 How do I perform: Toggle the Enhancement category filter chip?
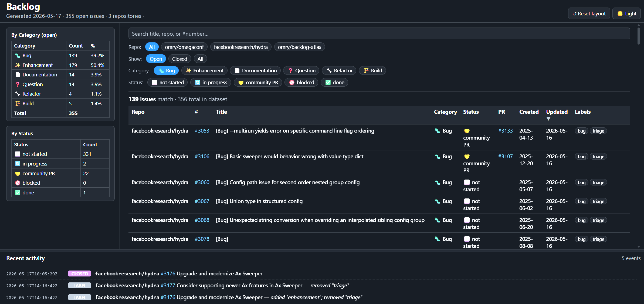[x=204, y=71]
